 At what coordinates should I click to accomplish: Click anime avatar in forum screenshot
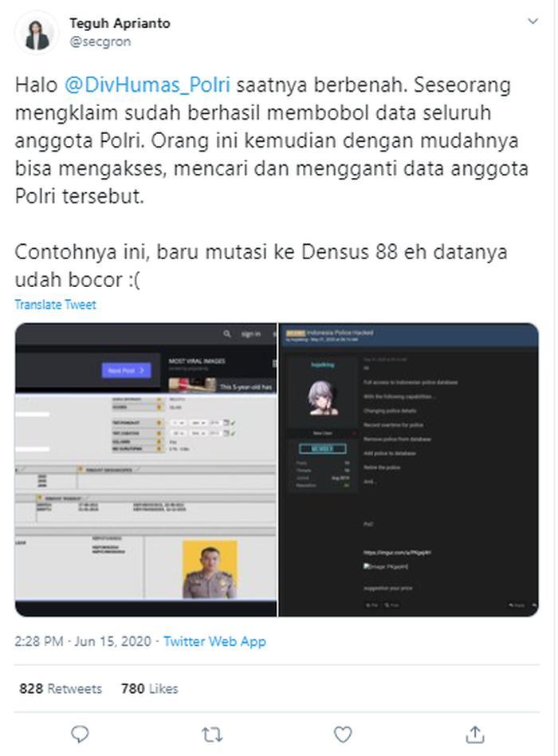click(322, 398)
